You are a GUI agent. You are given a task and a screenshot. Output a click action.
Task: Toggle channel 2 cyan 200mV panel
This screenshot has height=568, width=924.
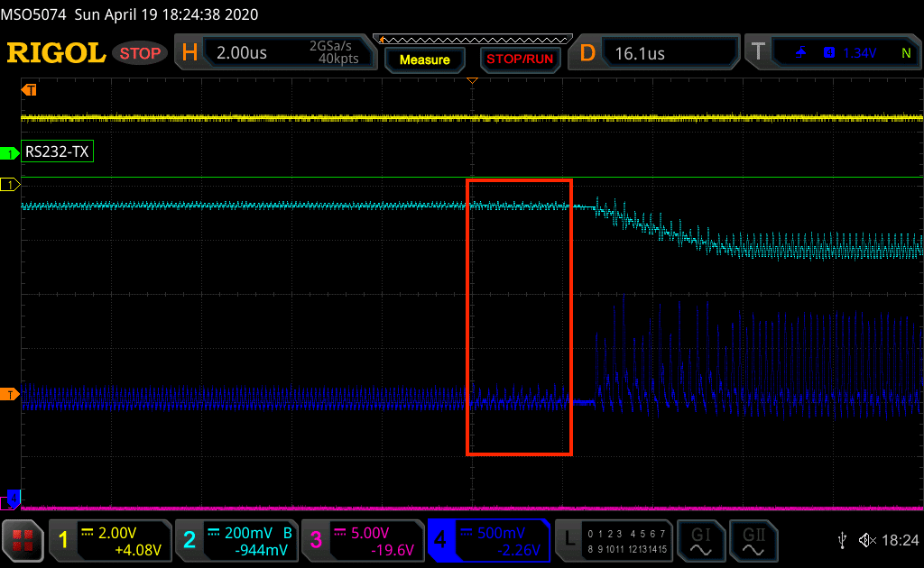pos(235,540)
